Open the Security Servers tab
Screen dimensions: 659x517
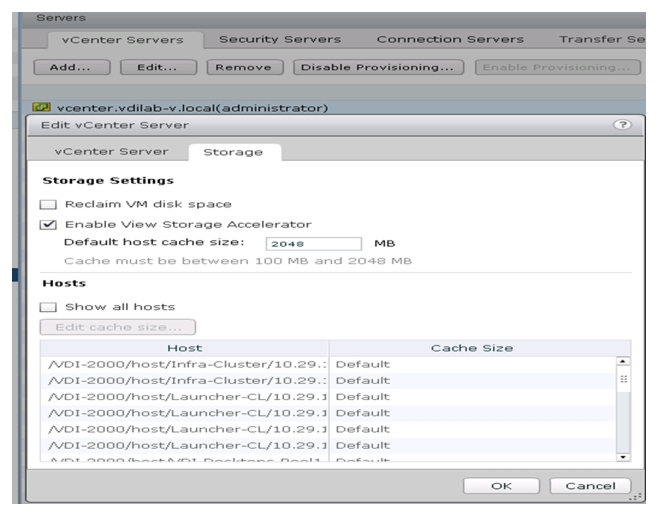[280, 40]
